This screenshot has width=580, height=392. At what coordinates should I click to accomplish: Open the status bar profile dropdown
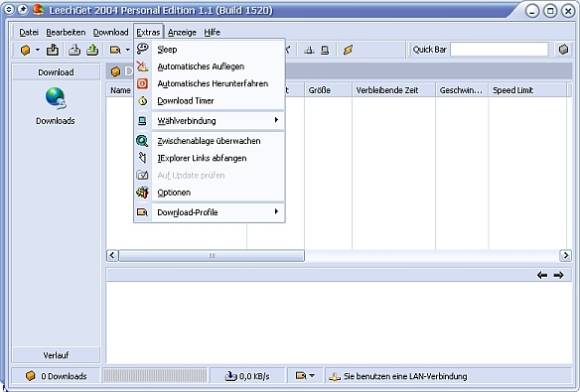[305, 376]
